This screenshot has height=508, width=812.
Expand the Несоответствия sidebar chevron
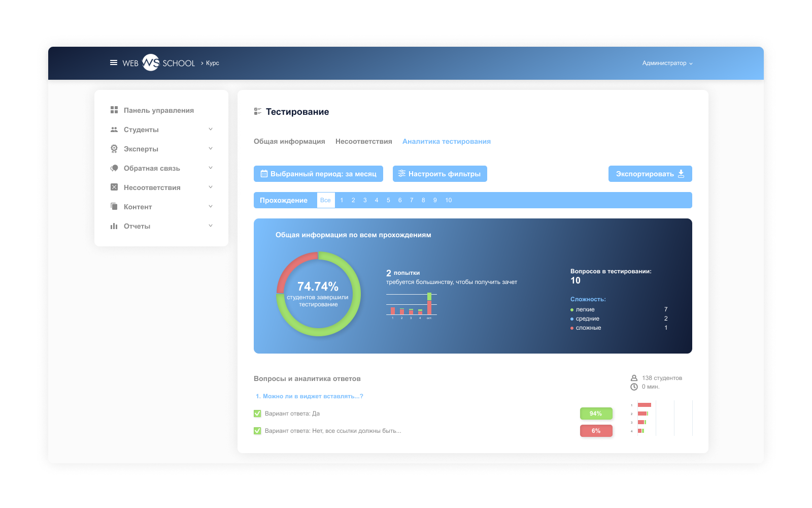[x=211, y=187]
